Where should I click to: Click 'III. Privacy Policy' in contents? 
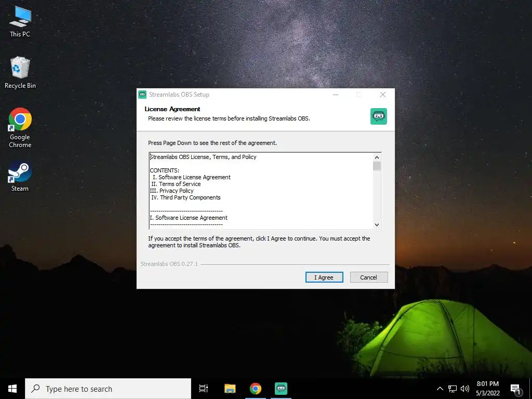click(x=171, y=191)
